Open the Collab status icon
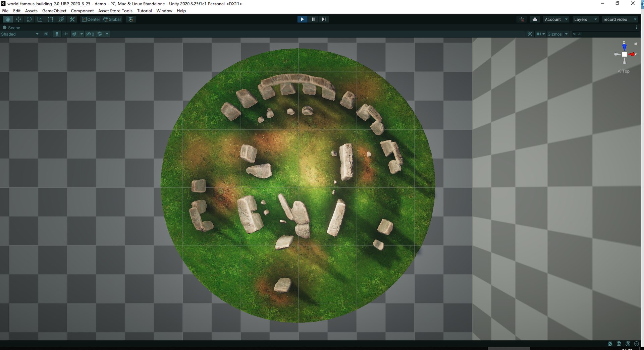644x350 pixels. [522, 19]
